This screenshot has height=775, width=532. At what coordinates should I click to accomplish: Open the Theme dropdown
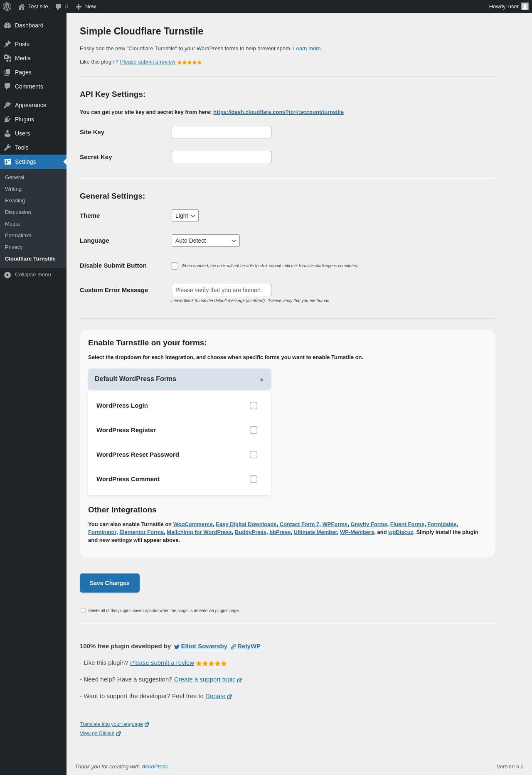185,216
